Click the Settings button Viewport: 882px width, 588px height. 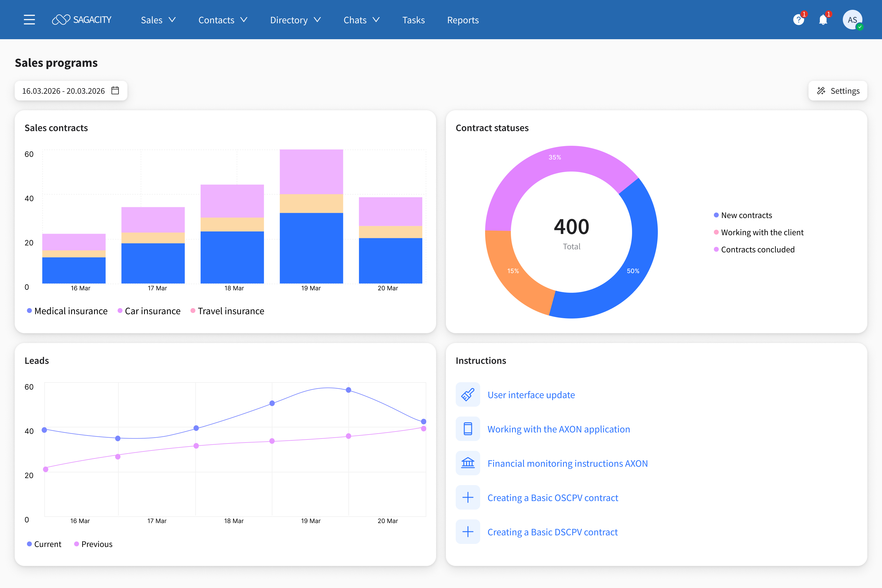tap(837, 91)
